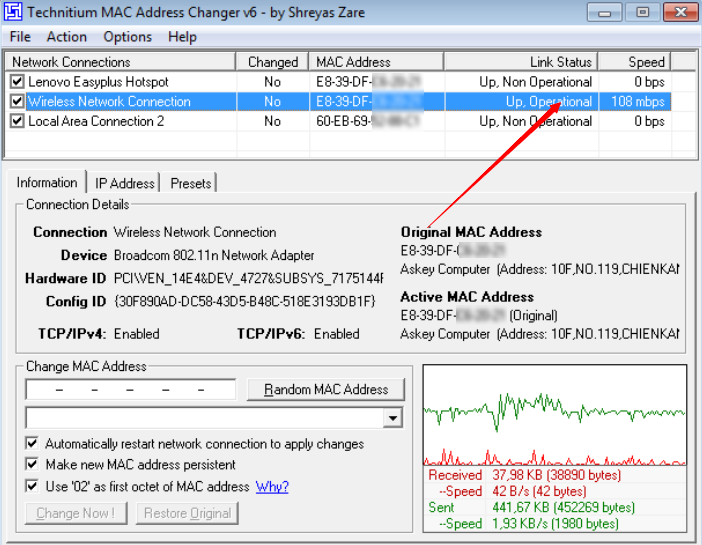702x545 pixels.
Task: Open the Why? link
Action: pos(272,486)
